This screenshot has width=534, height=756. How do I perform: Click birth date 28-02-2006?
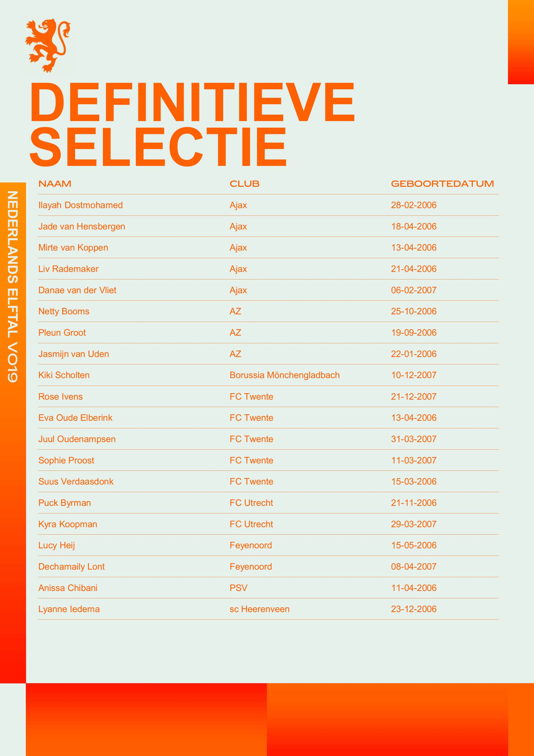click(x=414, y=205)
